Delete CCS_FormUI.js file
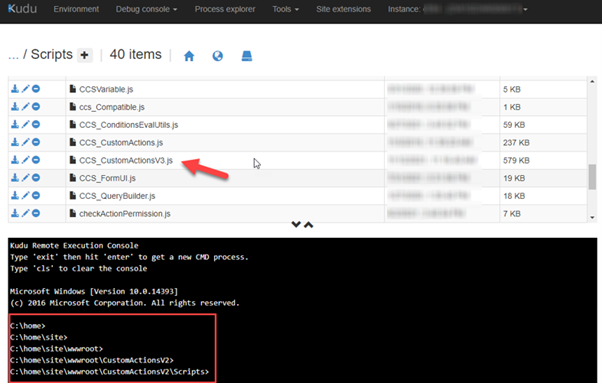Image resolution: width=602 pixels, height=383 pixels. [36, 177]
